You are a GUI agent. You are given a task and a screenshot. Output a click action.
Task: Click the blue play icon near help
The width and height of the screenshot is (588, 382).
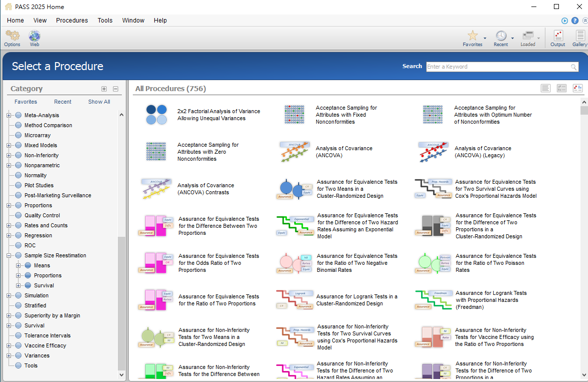click(x=565, y=21)
